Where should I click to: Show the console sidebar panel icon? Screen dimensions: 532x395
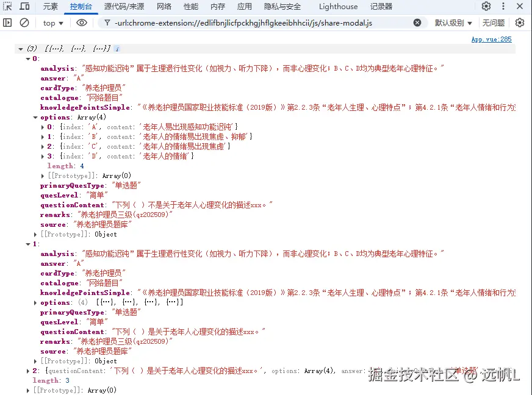coord(7,23)
